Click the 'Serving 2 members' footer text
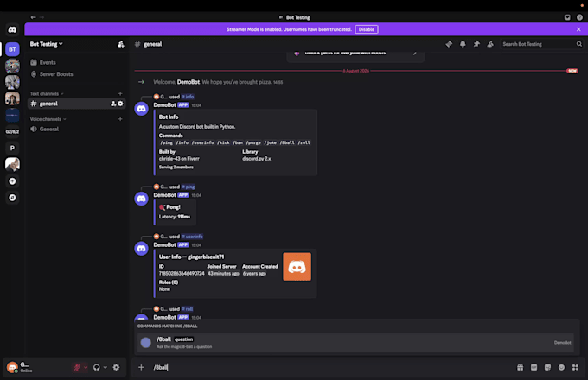The image size is (588, 380). [176, 167]
